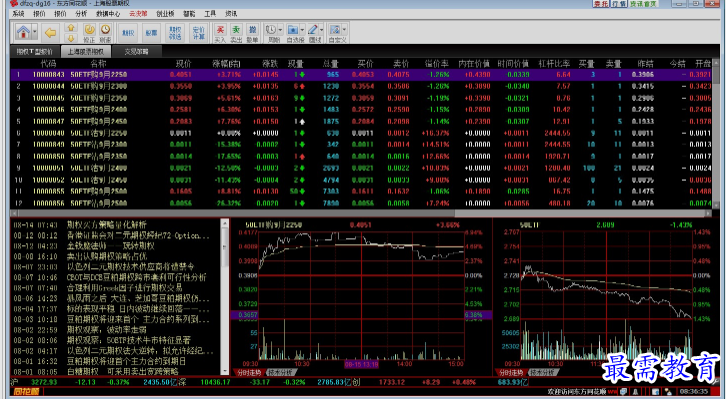Open the 创业板 menu

pyautogui.click(x=165, y=14)
